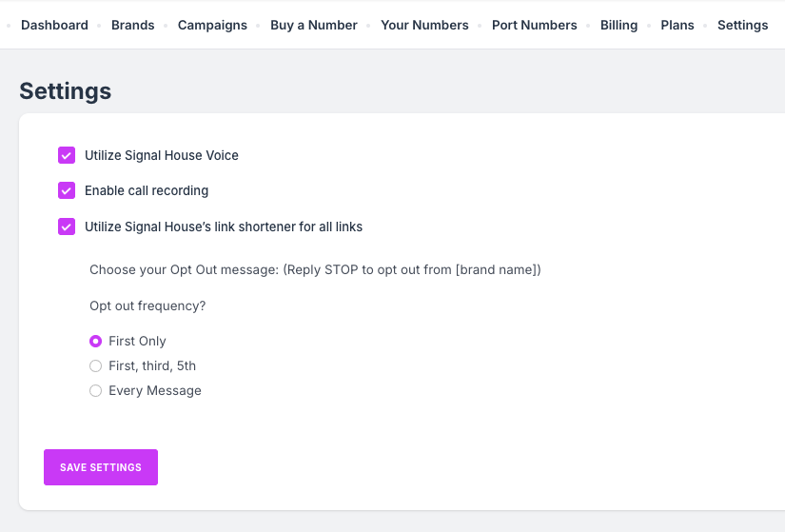The image size is (785, 532).
Task: Click the Settings nav item
Action: [x=742, y=25]
